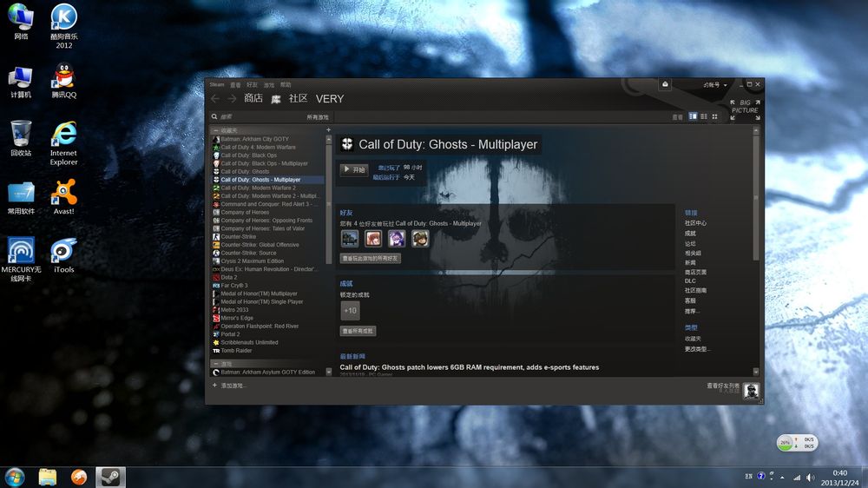Open the Avast! desktop icon

pyautogui.click(x=63, y=196)
